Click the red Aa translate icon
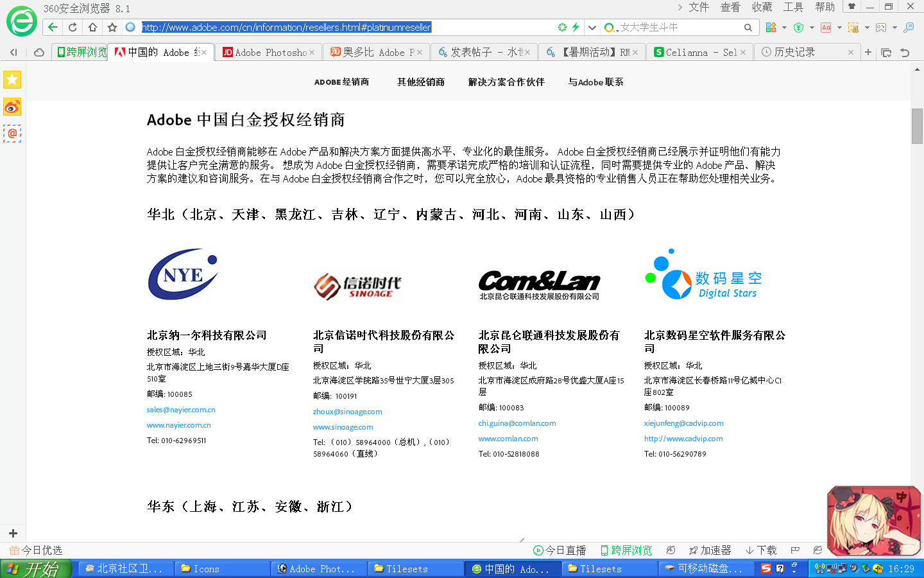 coord(826,27)
